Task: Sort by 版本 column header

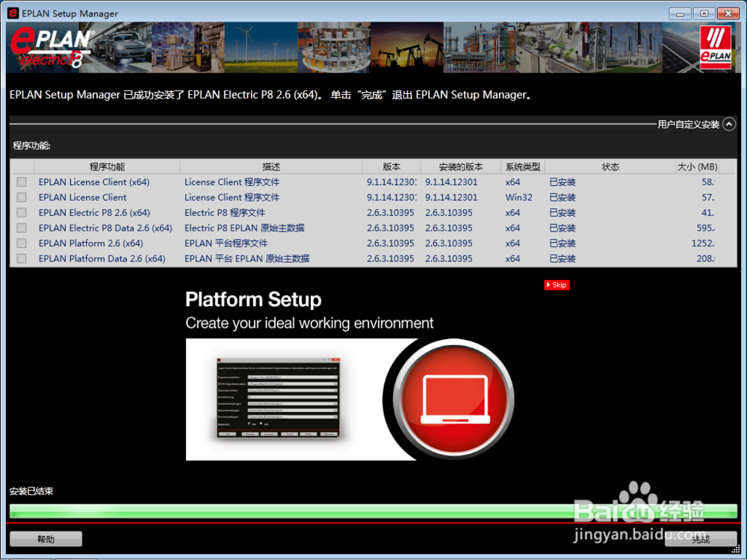Action: [391, 167]
